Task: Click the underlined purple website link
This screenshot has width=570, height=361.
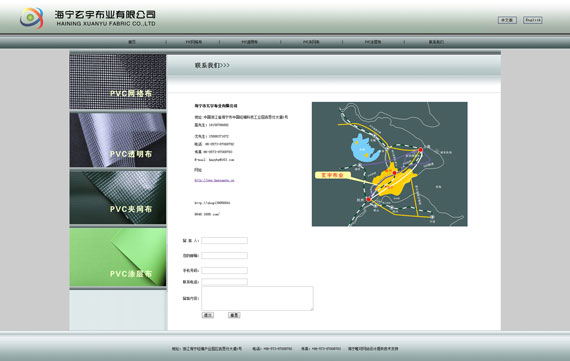Action: (214, 180)
